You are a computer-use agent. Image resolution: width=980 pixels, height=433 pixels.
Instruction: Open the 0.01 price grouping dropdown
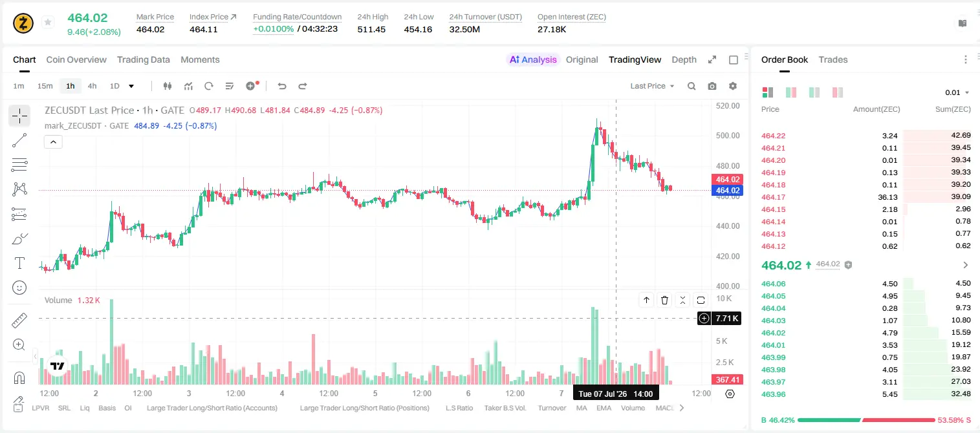(x=957, y=92)
